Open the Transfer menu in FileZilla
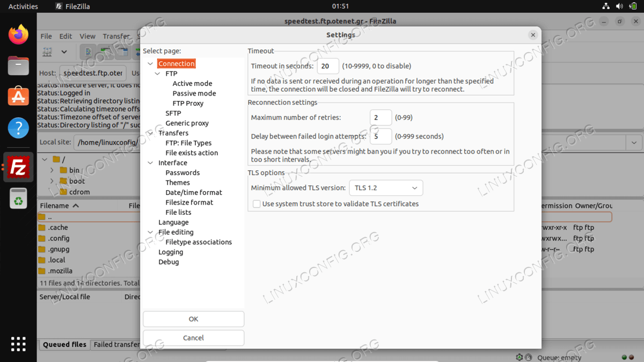The width and height of the screenshot is (644, 362). click(116, 36)
